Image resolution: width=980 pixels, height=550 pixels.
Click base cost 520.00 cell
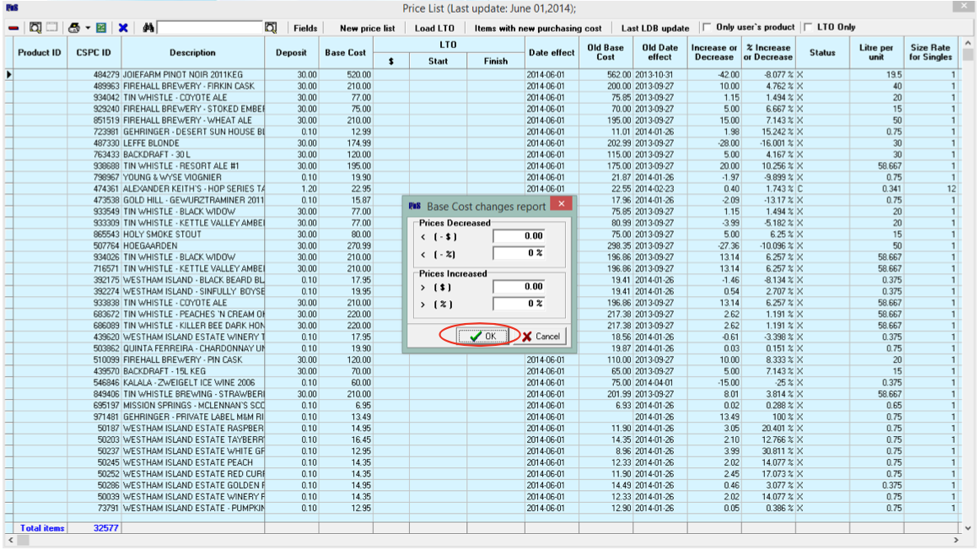(x=347, y=74)
